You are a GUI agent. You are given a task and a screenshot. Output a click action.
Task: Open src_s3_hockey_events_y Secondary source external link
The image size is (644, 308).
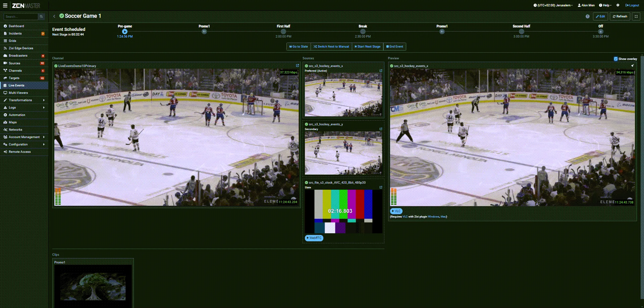[381, 129]
